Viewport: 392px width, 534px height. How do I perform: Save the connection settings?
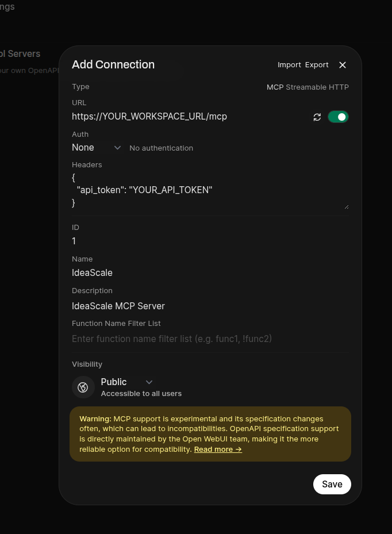pos(332,484)
